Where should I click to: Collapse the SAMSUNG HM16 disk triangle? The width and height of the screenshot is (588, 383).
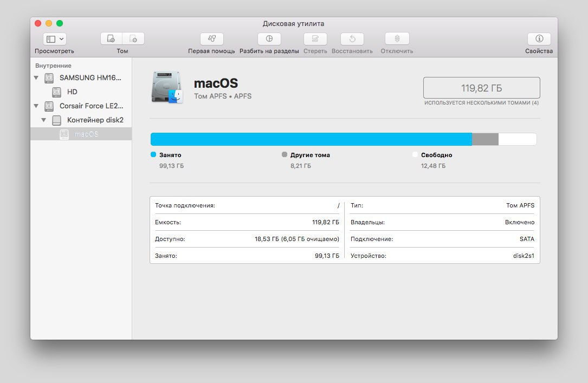coord(36,78)
